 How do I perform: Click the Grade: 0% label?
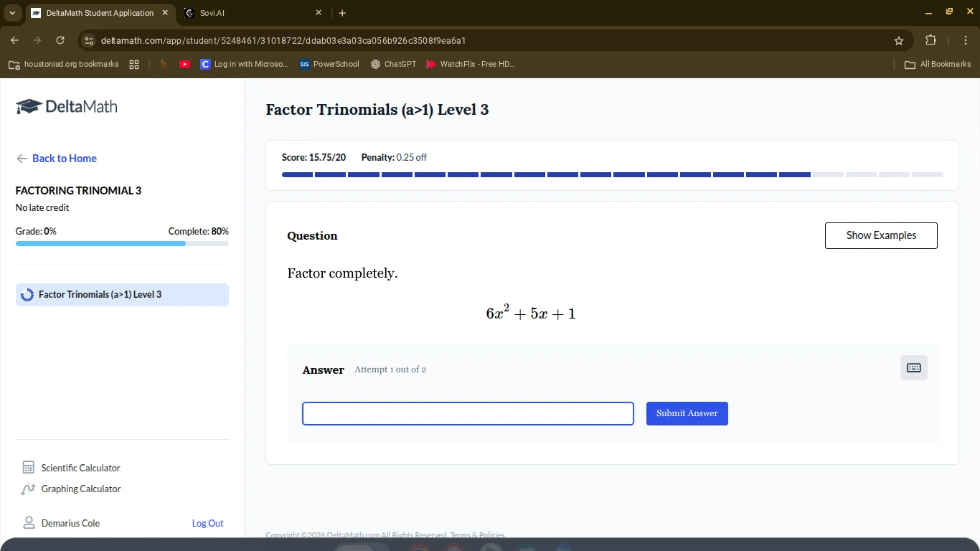coord(36,231)
